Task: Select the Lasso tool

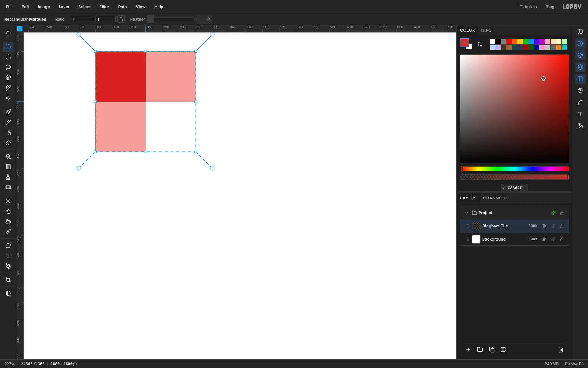Action: tap(8, 67)
